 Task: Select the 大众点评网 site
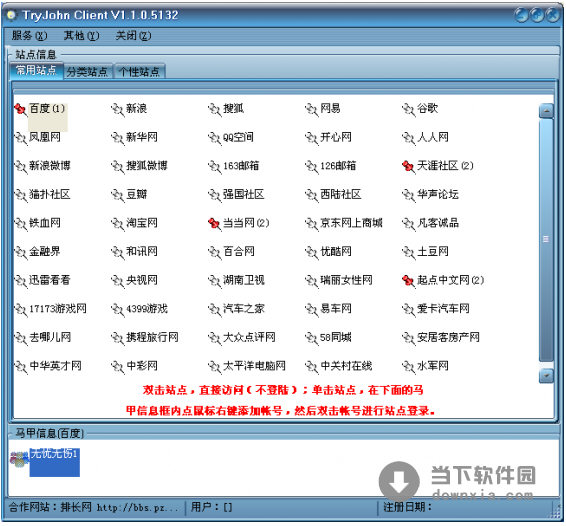(249, 338)
